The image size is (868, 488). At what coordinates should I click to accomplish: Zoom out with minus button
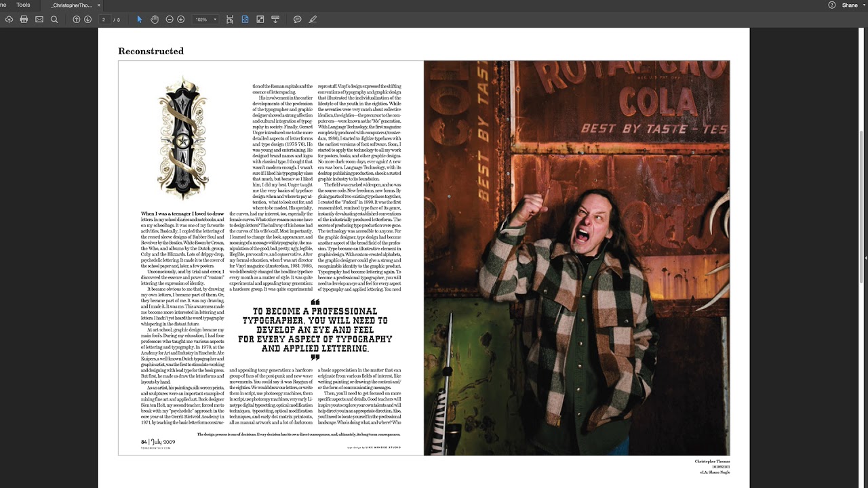tap(170, 20)
